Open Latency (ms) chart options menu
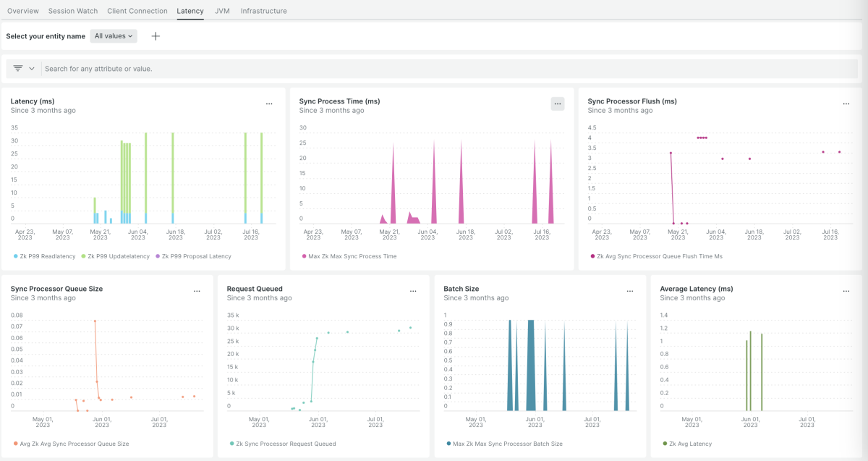Viewport: 868px width, 461px height. tap(269, 104)
